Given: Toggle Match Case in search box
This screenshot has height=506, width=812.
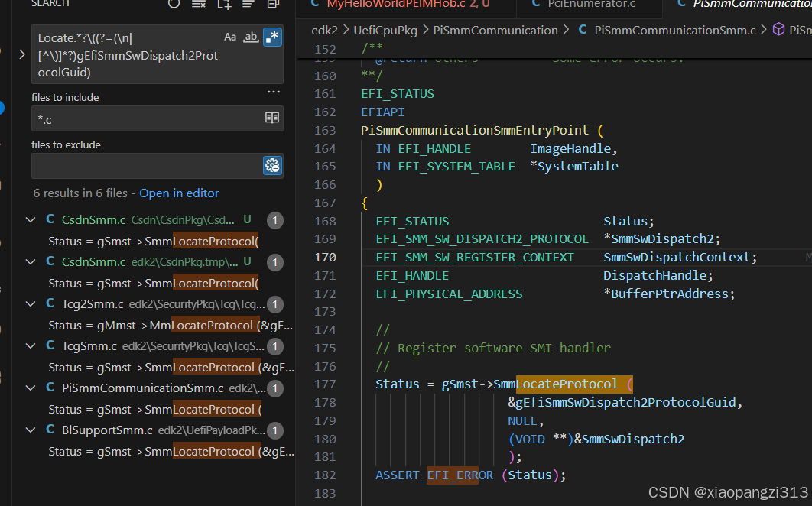Looking at the screenshot, I should click(x=230, y=37).
